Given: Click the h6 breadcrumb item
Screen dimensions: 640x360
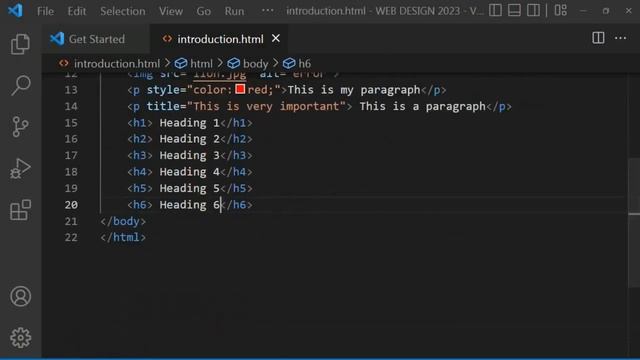Looking at the screenshot, I should point(304,64).
